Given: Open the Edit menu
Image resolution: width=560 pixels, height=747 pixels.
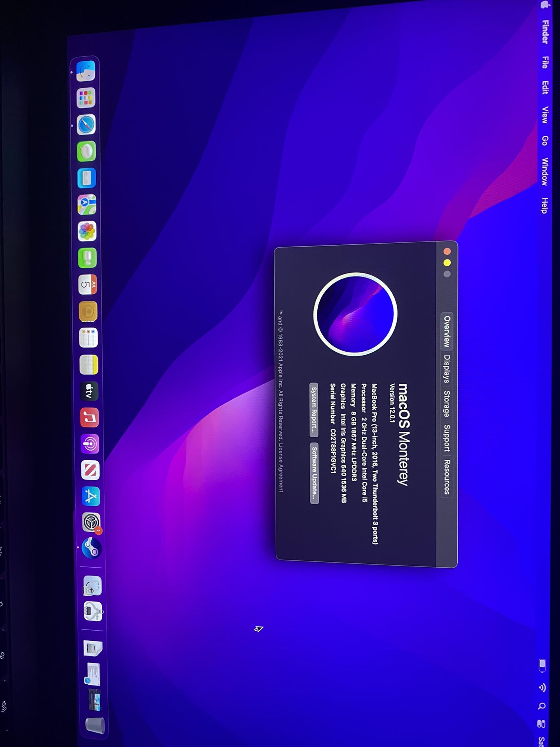Looking at the screenshot, I should click(546, 88).
